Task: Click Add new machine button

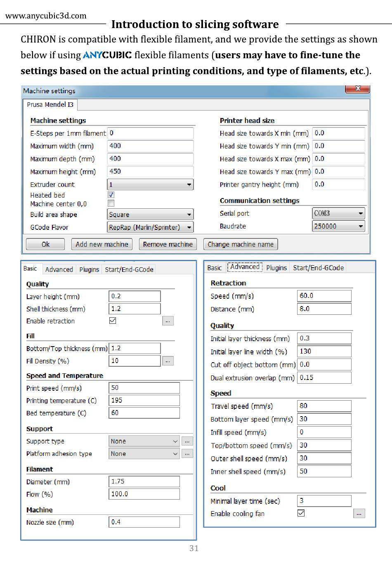Action: pyautogui.click(x=102, y=244)
